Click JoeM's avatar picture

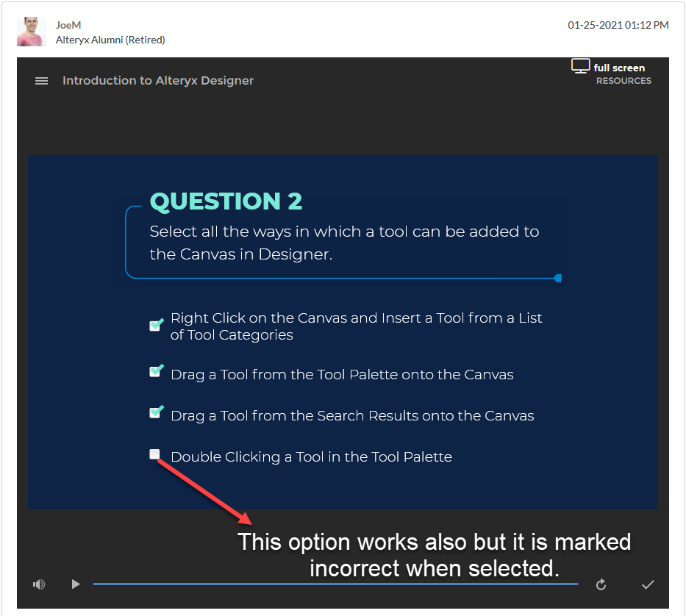coord(31,32)
